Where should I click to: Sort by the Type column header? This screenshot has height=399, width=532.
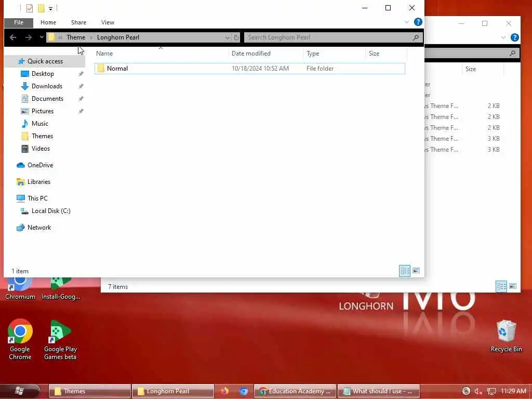coord(312,54)
